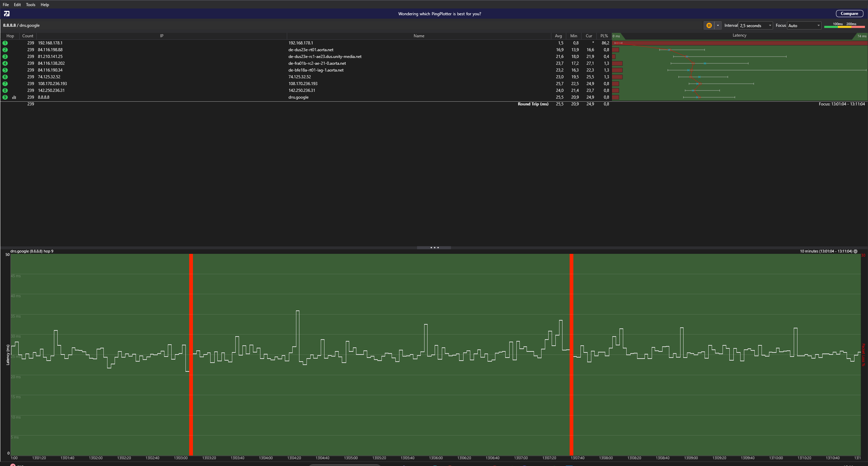
Task: Pause the trace with orange pause button
Action: [x=709, y=25]
